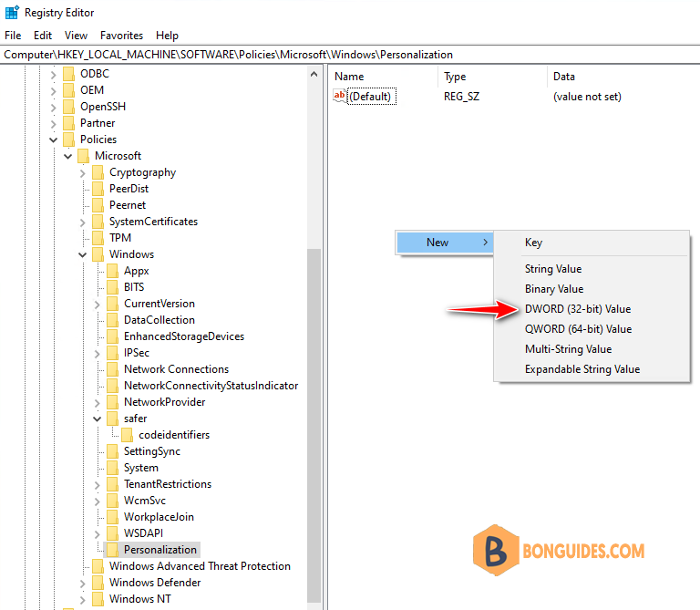Click the Cryptography folder icon
The width and height of the screenshot is (700, 610).
[98, 172]
